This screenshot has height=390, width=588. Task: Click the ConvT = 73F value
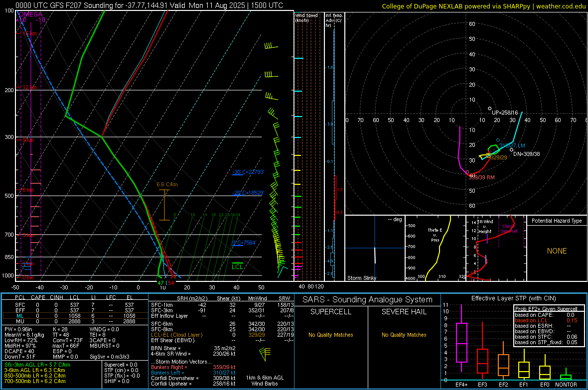click(67, 340)
